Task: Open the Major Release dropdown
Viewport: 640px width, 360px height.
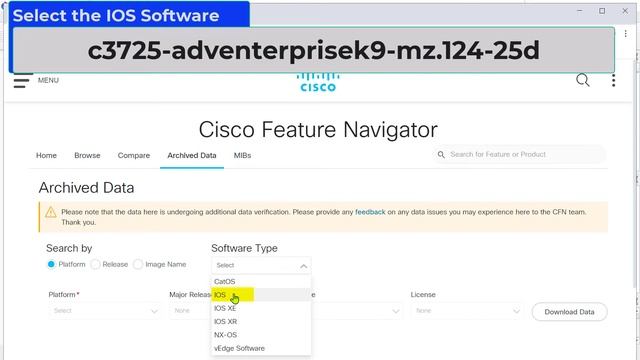Action: pyautogui.click(x=190, y=311)
